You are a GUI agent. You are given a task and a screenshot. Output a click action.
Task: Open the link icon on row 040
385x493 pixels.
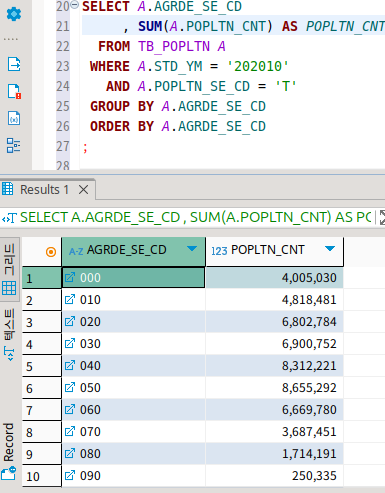coord(70,365)
